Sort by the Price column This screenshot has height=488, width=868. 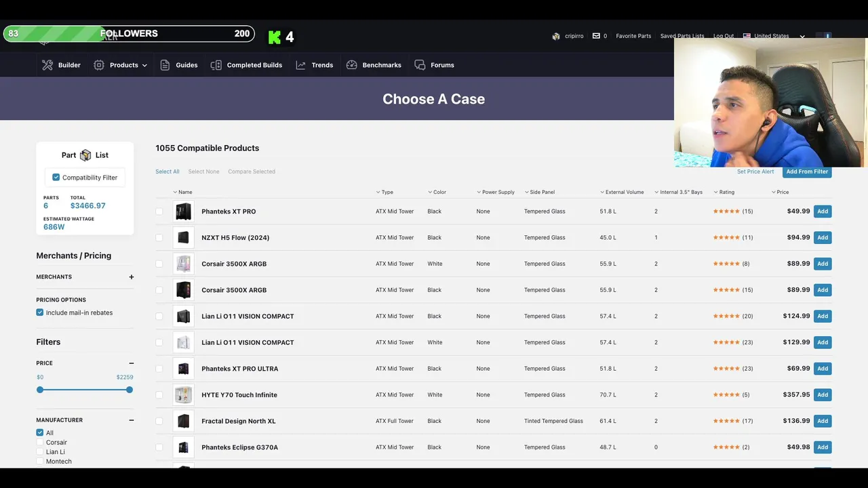coord(780,192)
